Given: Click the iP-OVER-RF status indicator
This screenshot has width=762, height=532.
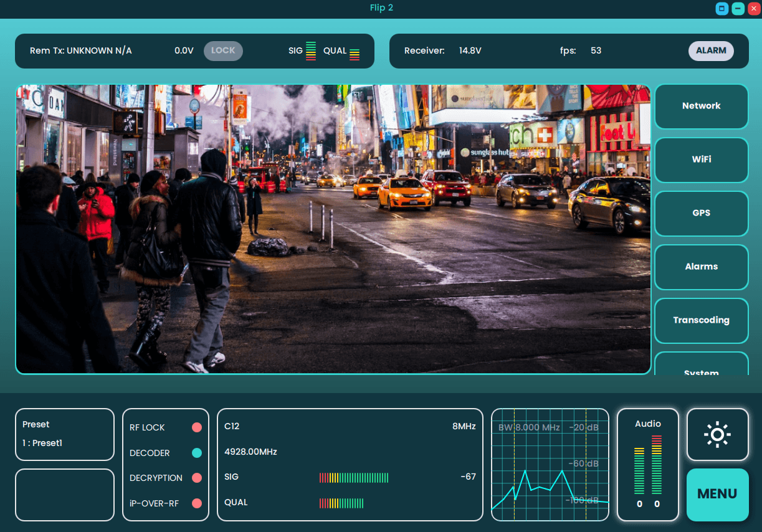Looking at the screenshot, I should coord(197,503).
